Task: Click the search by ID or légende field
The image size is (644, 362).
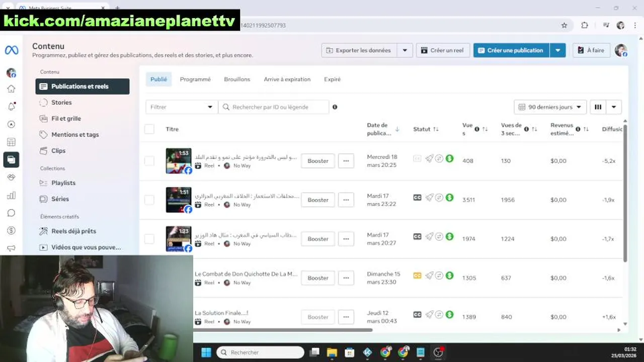Action: (274, 107)
